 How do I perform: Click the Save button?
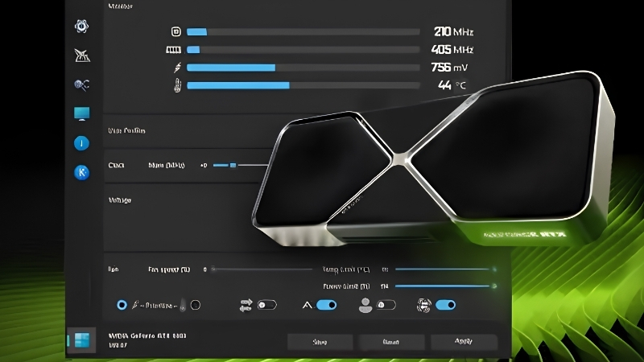click(x=320, y=341)
